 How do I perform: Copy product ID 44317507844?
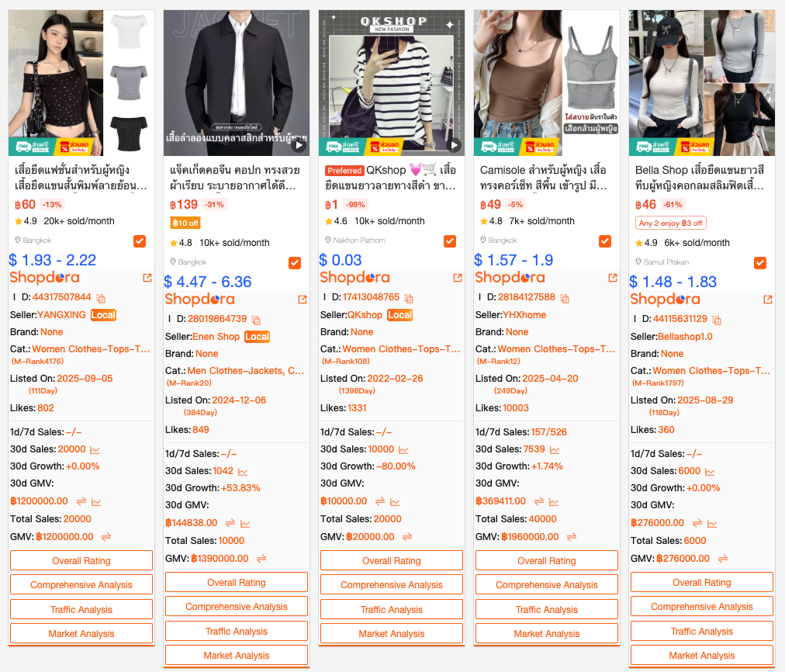pos(101,299)
